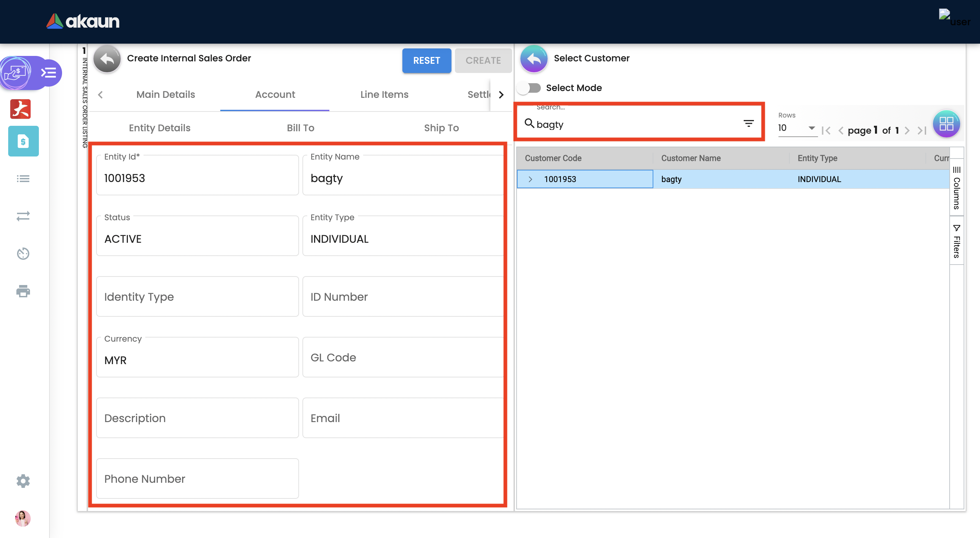
Task: Open the Columns side panel
Action: pyautogui.click(x=956, y=188)
